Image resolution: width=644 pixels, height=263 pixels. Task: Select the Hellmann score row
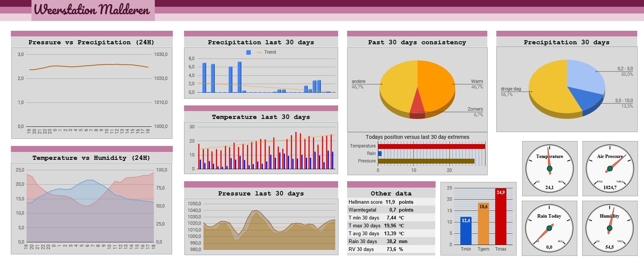click(391, 202)
